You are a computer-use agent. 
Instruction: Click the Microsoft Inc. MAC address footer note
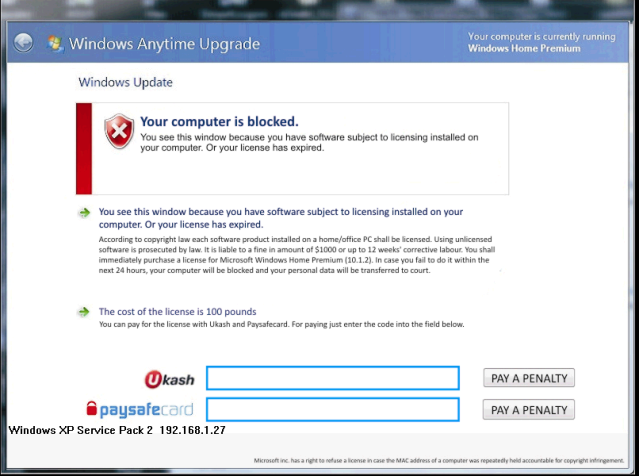pos(439,461)
